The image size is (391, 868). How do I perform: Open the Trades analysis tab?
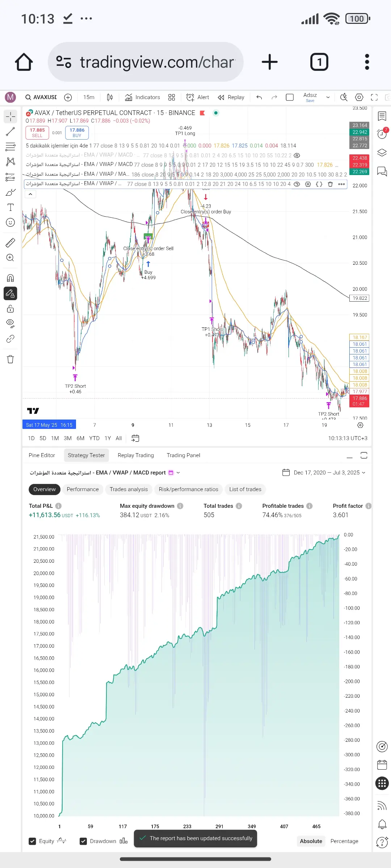coord(129,489)
